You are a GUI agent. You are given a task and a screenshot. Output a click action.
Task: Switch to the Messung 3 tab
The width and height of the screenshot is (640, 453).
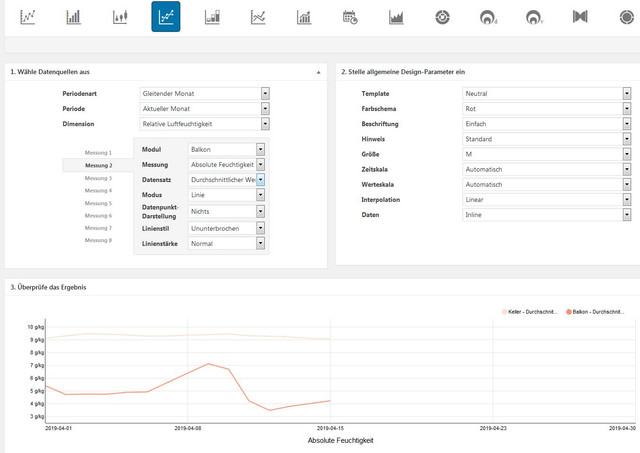tap(98, 178)
